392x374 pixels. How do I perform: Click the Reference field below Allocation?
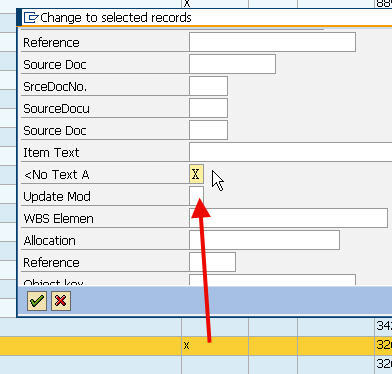pyautogui.click(x=212, y=262)
